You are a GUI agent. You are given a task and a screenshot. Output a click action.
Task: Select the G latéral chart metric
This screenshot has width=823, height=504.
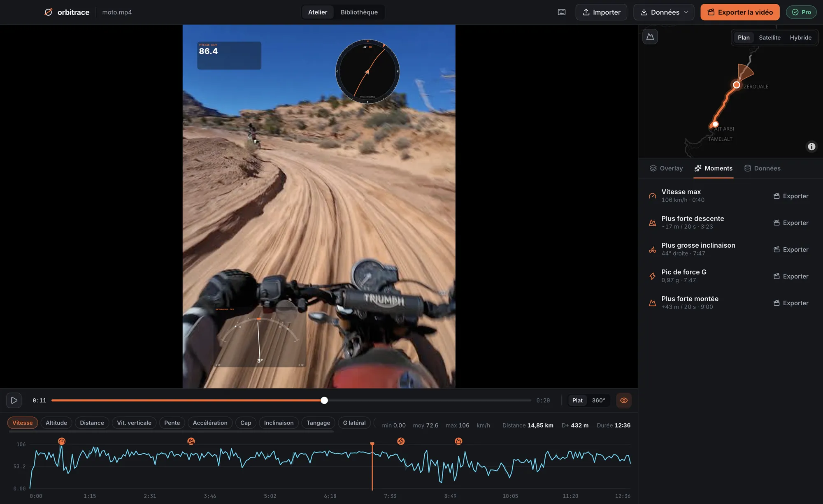coord(354,423)
